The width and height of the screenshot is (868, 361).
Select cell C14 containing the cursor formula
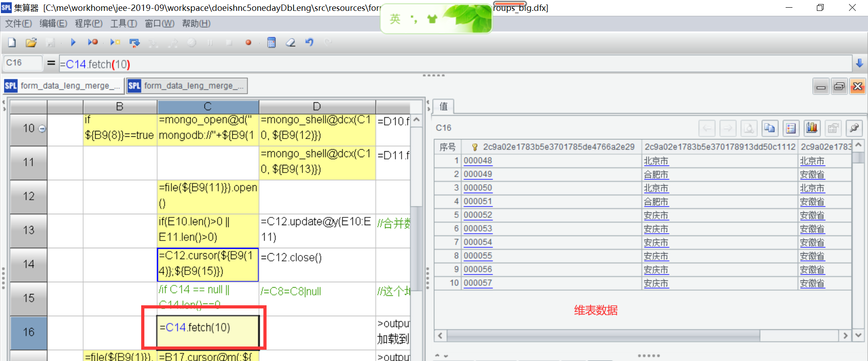pos(208,264)
